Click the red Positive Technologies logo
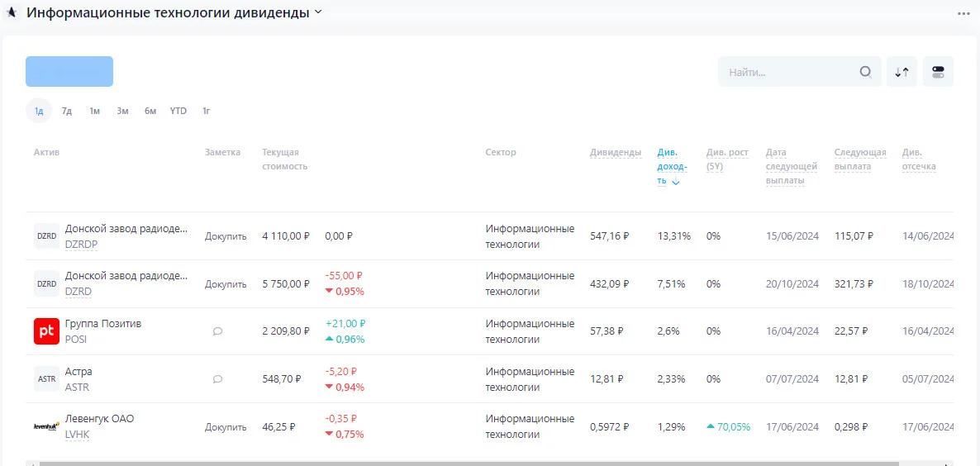The height and width of the screenshot is (466, 980). [x=46, y=331]
